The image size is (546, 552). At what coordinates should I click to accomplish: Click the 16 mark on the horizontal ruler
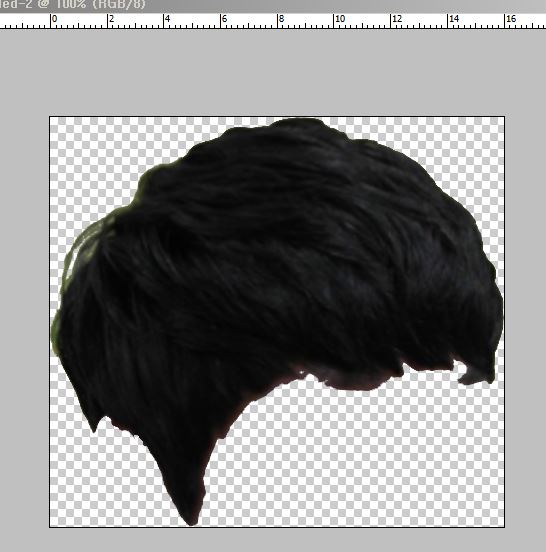tap(510, 19)
